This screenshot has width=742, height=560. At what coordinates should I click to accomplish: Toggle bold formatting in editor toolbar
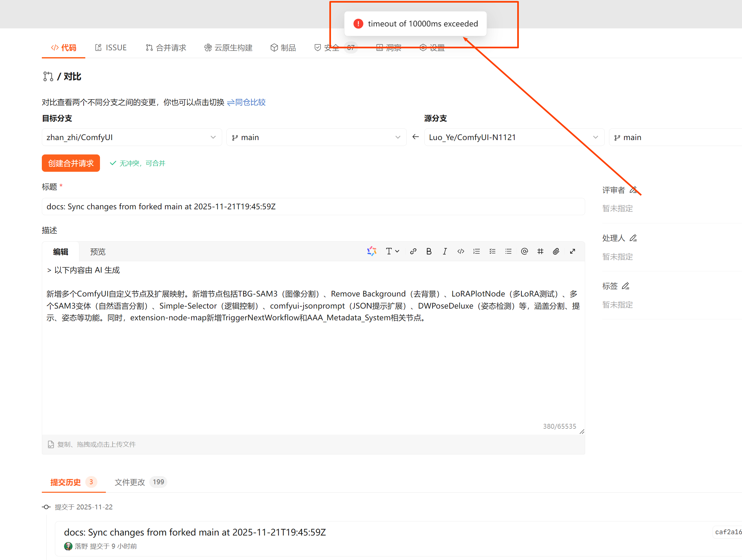coord(429,251)
